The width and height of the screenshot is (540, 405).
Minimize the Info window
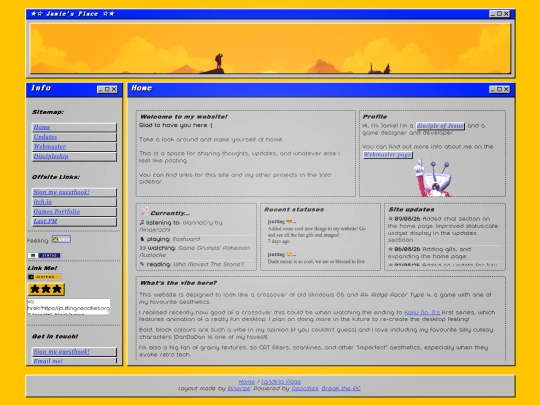pos(100,90)
